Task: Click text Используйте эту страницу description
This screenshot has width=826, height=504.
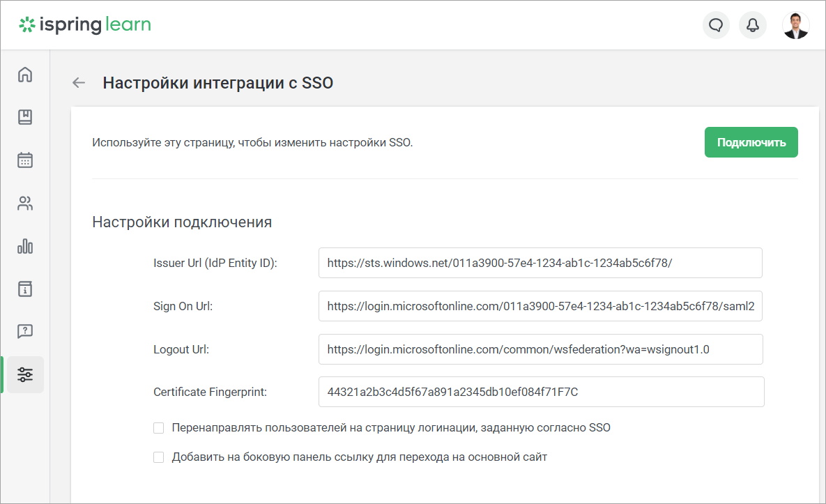Action: pyautogui.click(x=252, y=143)
